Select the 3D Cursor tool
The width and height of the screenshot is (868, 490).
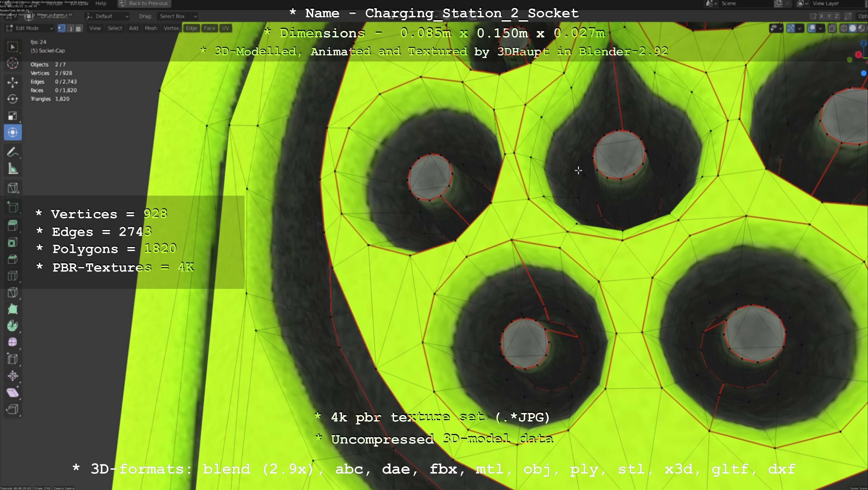coord(12,63)
